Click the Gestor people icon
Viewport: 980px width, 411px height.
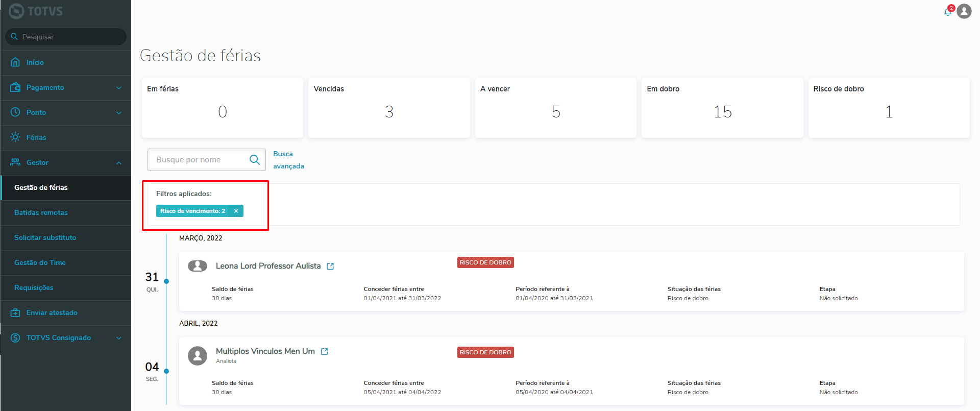point(15,162)
